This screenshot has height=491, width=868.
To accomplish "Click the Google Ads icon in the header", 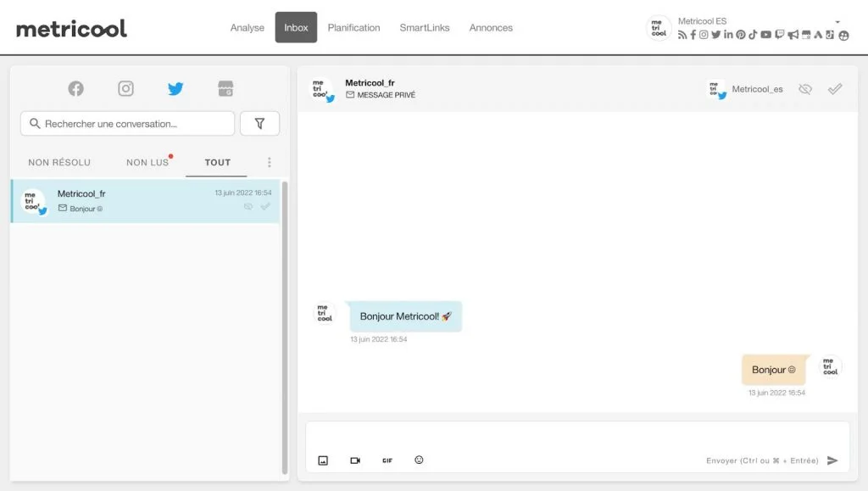I will [x=818, y=35].
